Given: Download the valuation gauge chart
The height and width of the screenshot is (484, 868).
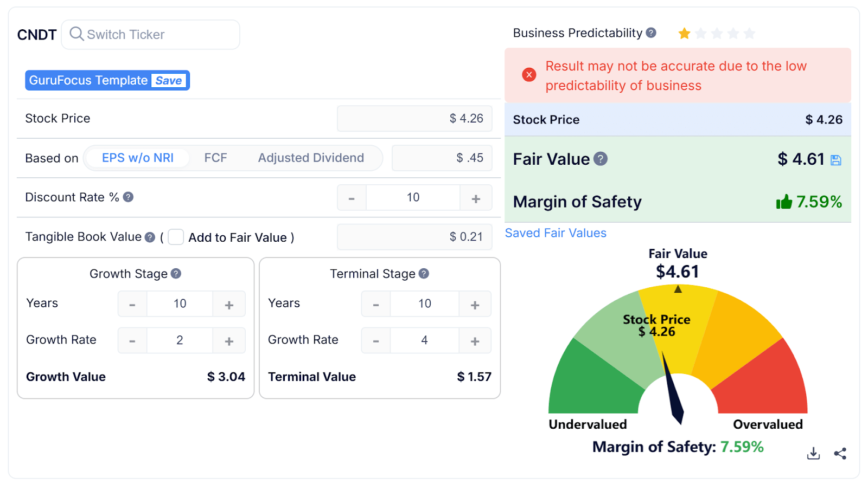Looking at the screenshot, I should 813,454.
